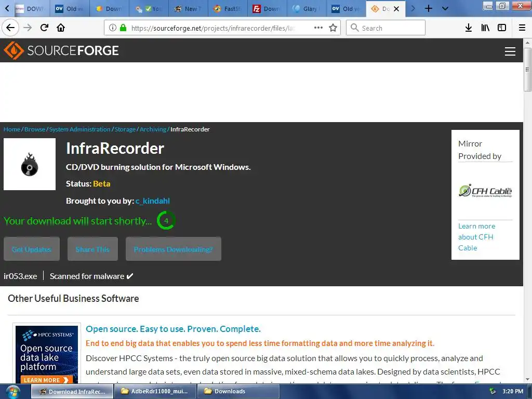Click the 'Beta' status text
This screenshot has height=399, width=532.
coord(102,183)
